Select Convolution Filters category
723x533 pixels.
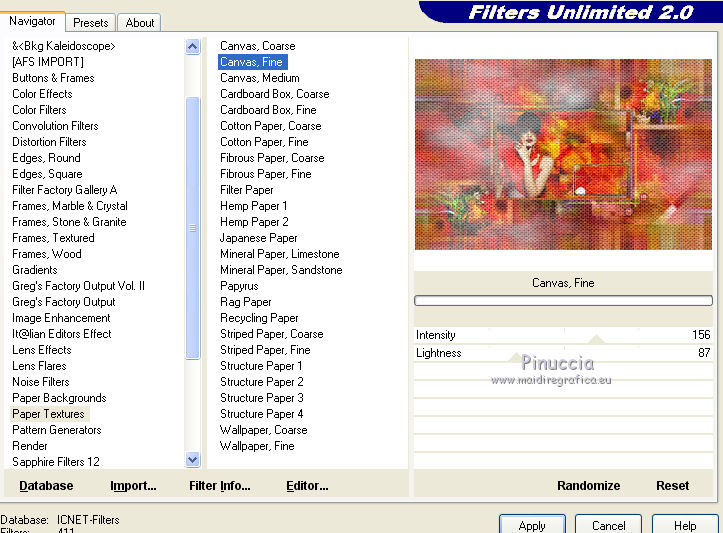click(x=55, y=126)
